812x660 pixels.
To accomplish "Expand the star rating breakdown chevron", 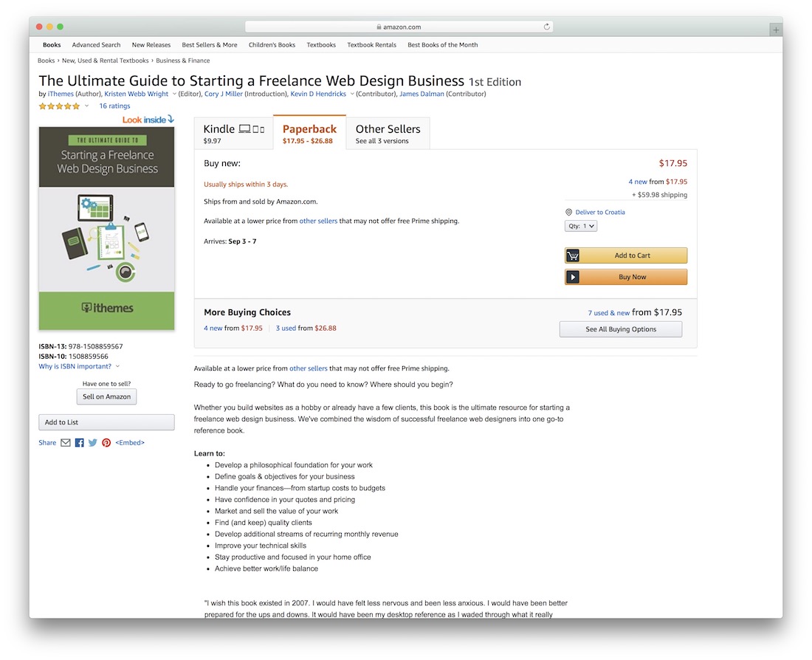I will tap(86, 106).
